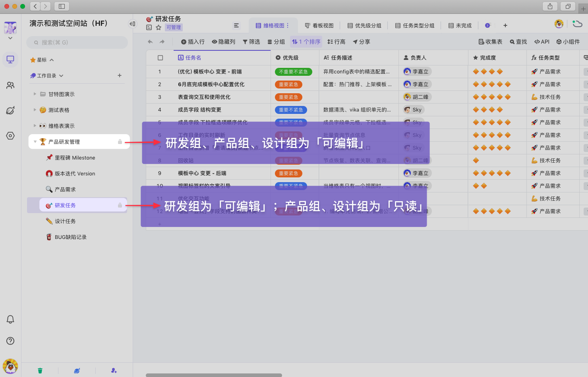Viewport: 588px width, 377px height.
Task: Click the plus icon to add a view
Action: 505,25
